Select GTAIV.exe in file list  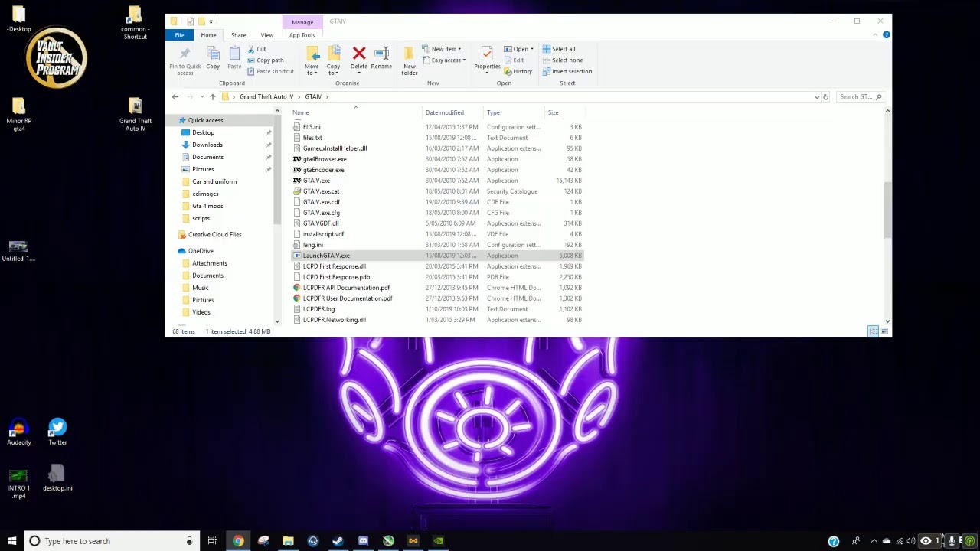click(316, 181)
